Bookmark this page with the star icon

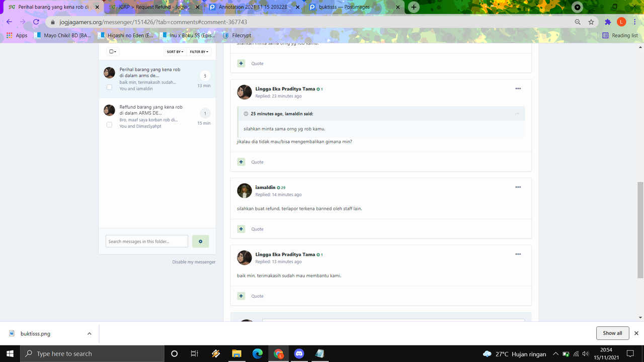pyautogui.click(x=591, y=22)
